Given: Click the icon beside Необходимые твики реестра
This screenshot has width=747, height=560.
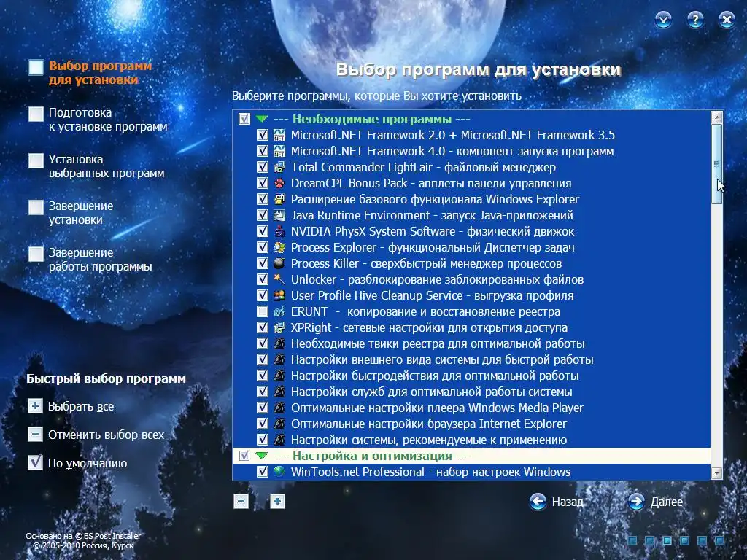Looking at the screenshot, I should (x=279, y=343).
